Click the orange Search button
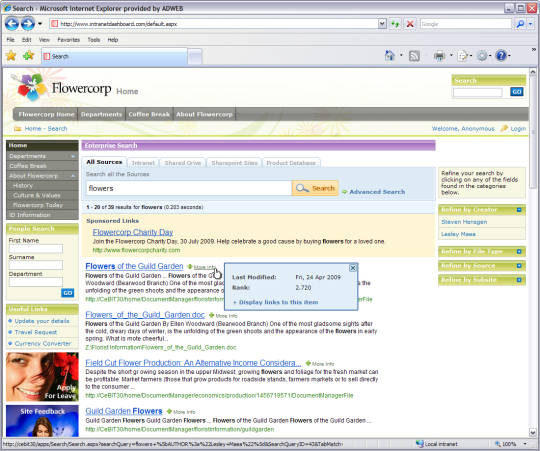Viewport: 540px width, 451px height. 315,188
